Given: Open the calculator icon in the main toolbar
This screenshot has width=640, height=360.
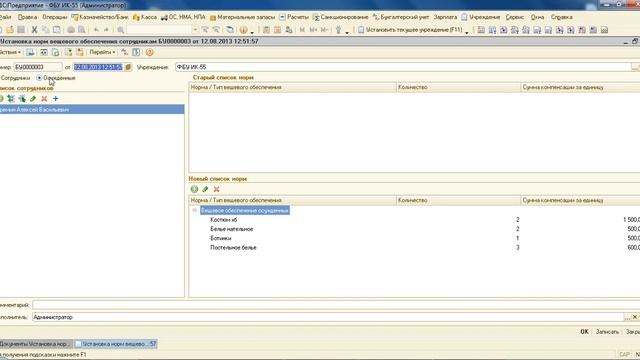Looking at the screenshot, I should [266, 30].
